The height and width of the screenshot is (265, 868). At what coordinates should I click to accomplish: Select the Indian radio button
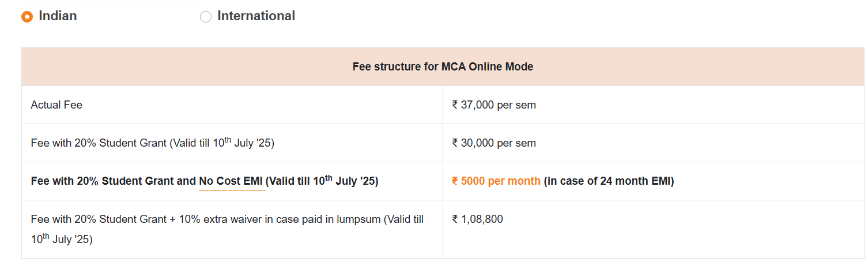click(27, 17)
